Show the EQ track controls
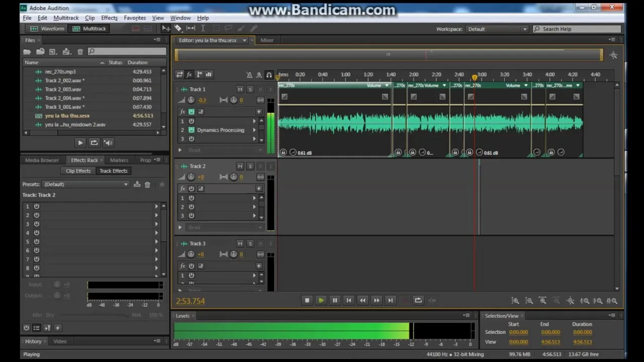The width and height of the screenshot is (644, 362). coord(209,75)
